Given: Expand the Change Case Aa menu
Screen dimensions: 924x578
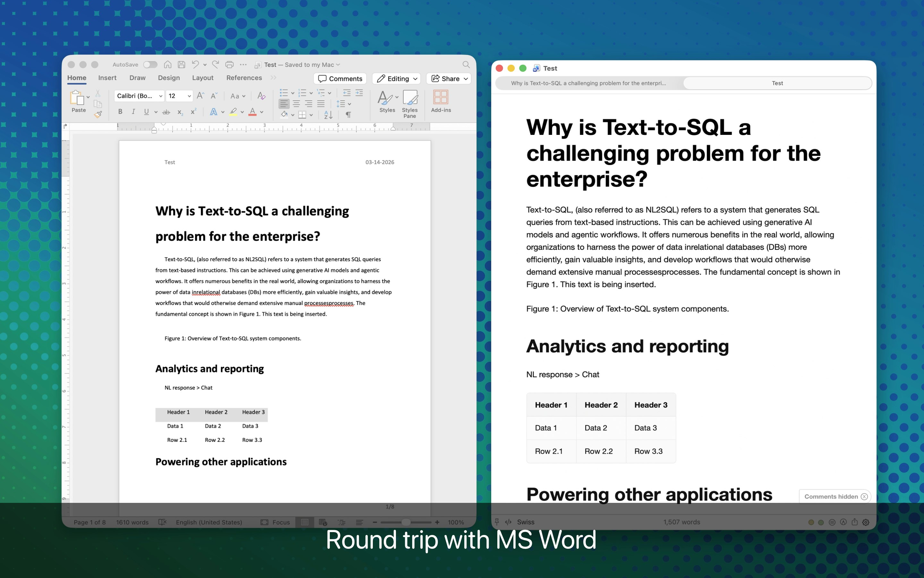Looking at the screenshot, I should coord(238,96).
